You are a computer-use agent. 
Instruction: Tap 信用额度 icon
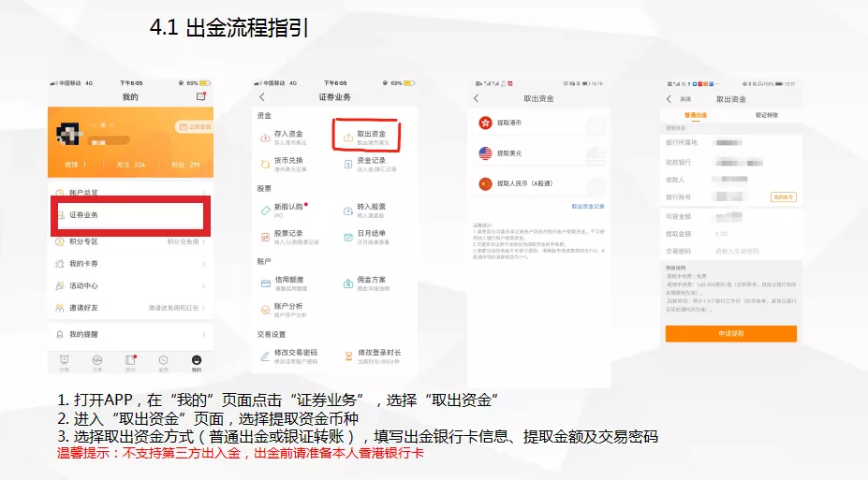click(265, 284)
